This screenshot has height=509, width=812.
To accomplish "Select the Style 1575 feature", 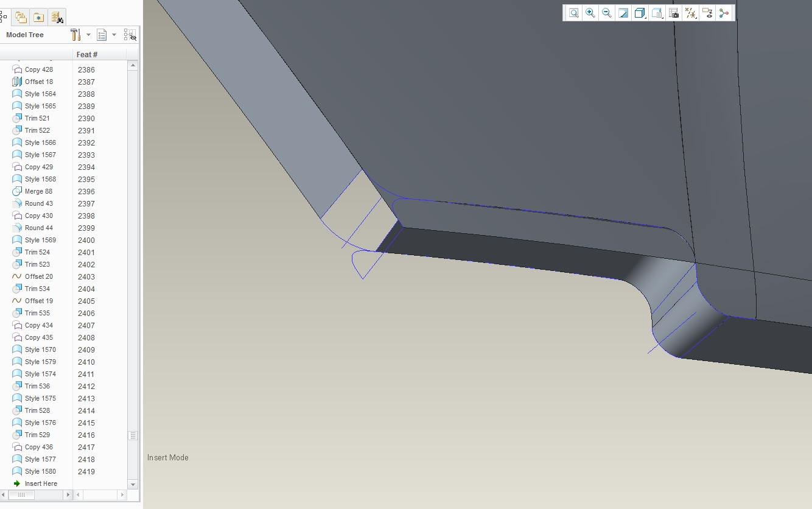I will tap(40, 398).
